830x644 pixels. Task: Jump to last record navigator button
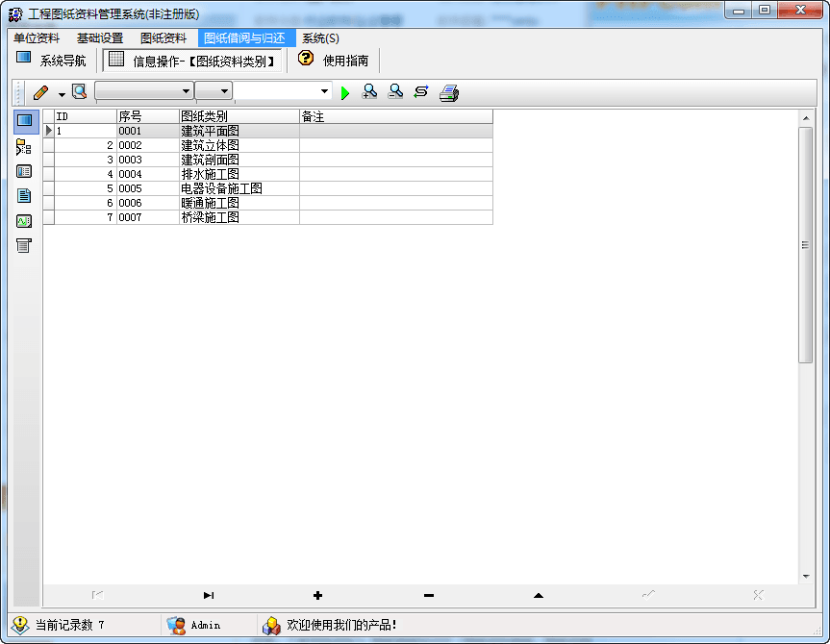[x=209, y=595]
